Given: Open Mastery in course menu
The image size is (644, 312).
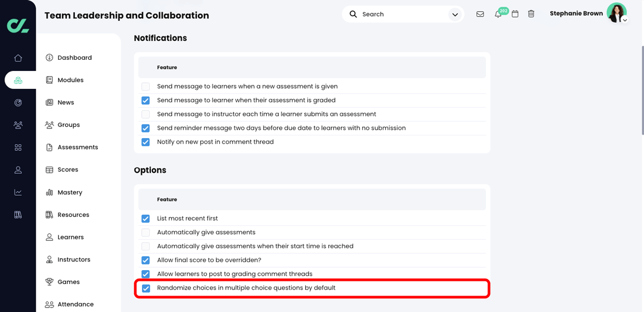Looking at the screenshot, I should [x=70, y=192].
